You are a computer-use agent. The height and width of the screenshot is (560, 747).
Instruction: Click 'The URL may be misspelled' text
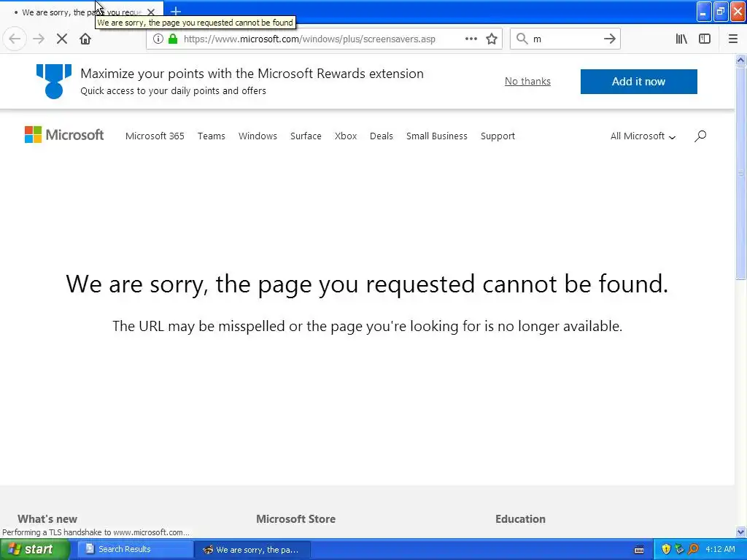[368, 326]
